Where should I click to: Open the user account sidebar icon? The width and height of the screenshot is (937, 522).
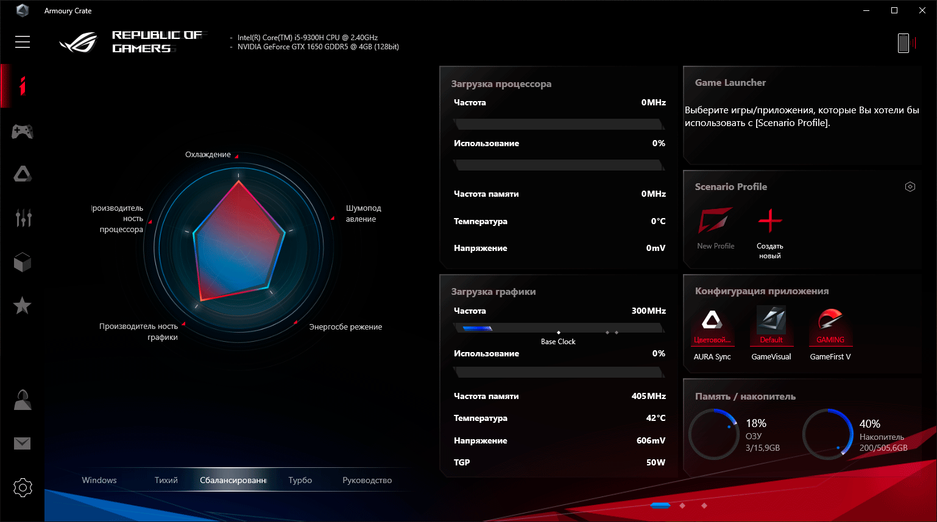tap(23, 400)
